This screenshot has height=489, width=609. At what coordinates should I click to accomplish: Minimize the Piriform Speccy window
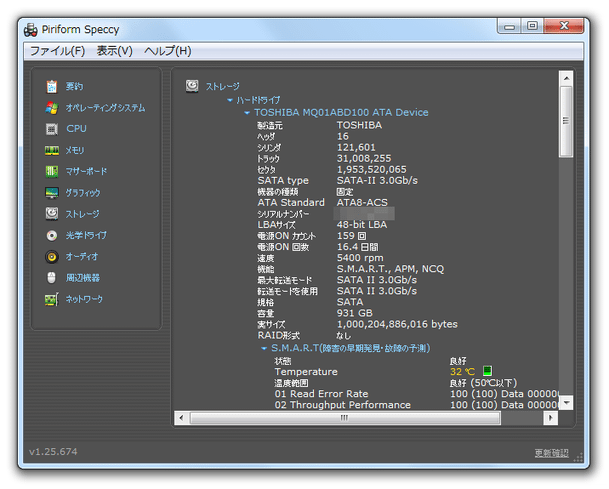pyautogui.click(x=510, y=26)
